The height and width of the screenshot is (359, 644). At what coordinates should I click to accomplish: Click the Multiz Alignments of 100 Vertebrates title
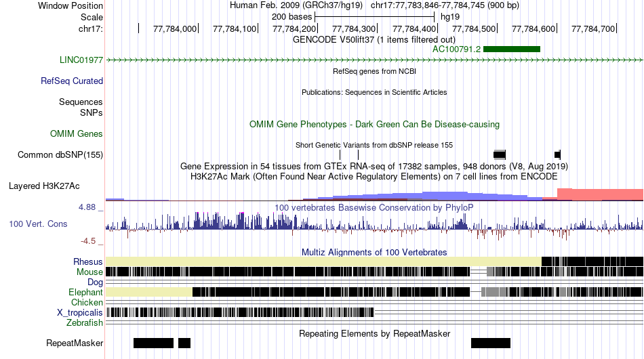tap(374, 253)
